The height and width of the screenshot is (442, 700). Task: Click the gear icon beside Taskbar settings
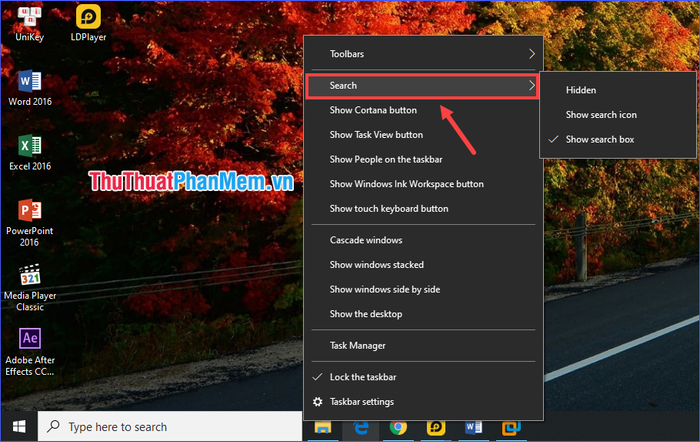(x=317, y=402)
